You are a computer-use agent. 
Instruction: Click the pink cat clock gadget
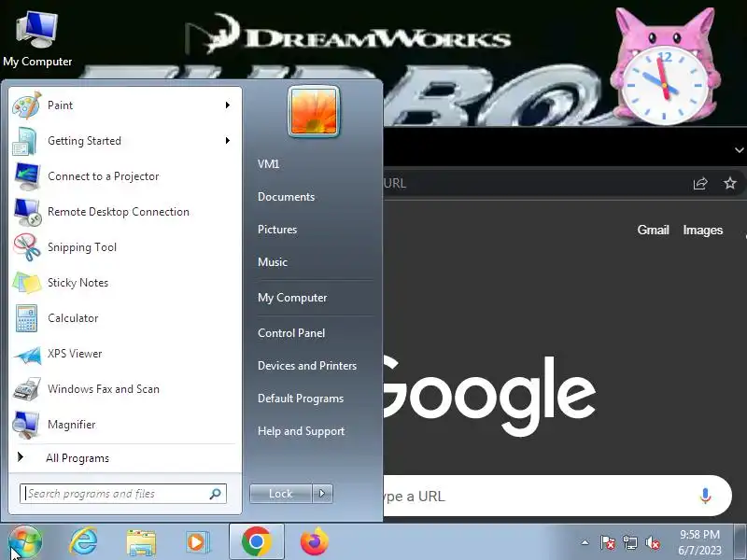coord(664,67)
